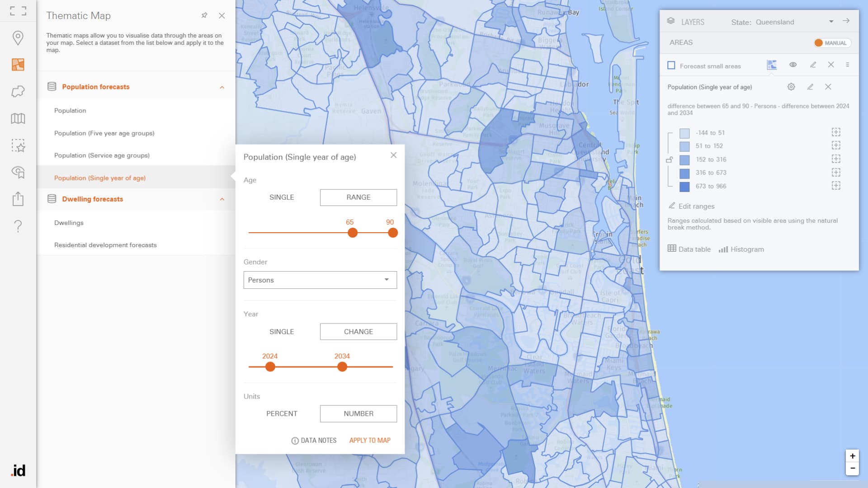This screenshot has height=488, width=868.
Task: Select Population Five year age groups option
Action: tap(104, 133)
